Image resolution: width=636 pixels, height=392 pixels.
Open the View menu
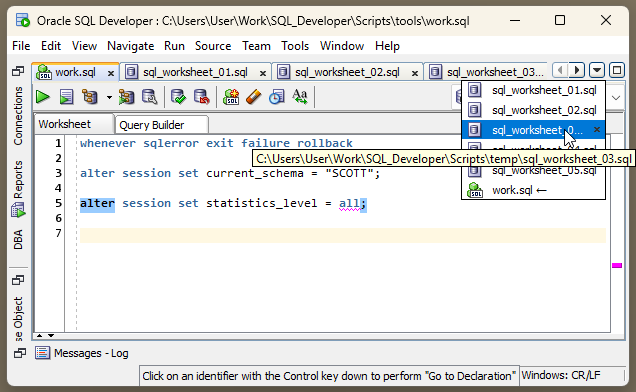coord(84,46)
